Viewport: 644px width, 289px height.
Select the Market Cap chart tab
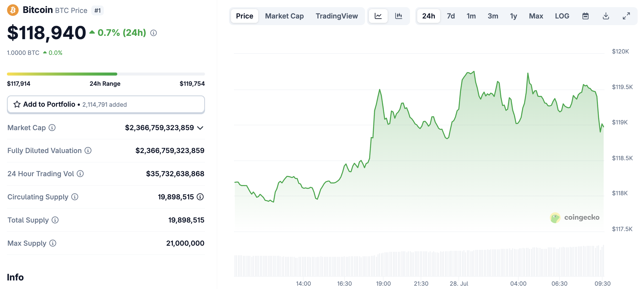pyautogui.click(x=284, y=16)
